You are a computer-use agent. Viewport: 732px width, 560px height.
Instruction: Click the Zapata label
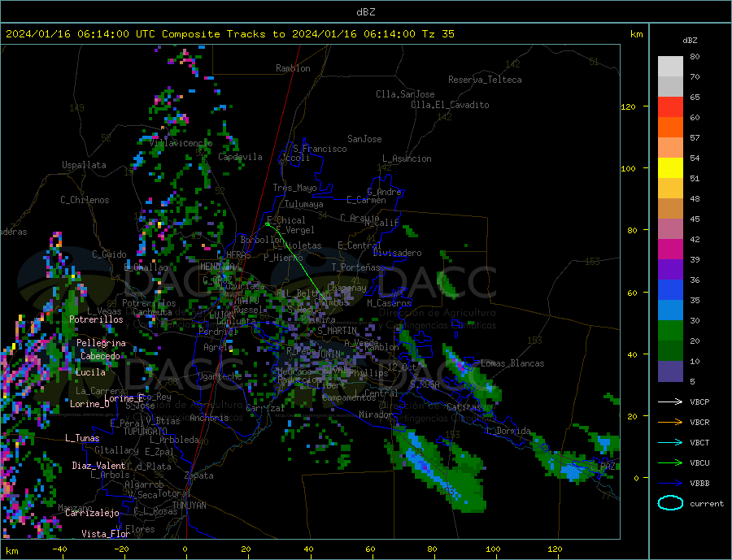pyautogui.click(x=199, y=475)
